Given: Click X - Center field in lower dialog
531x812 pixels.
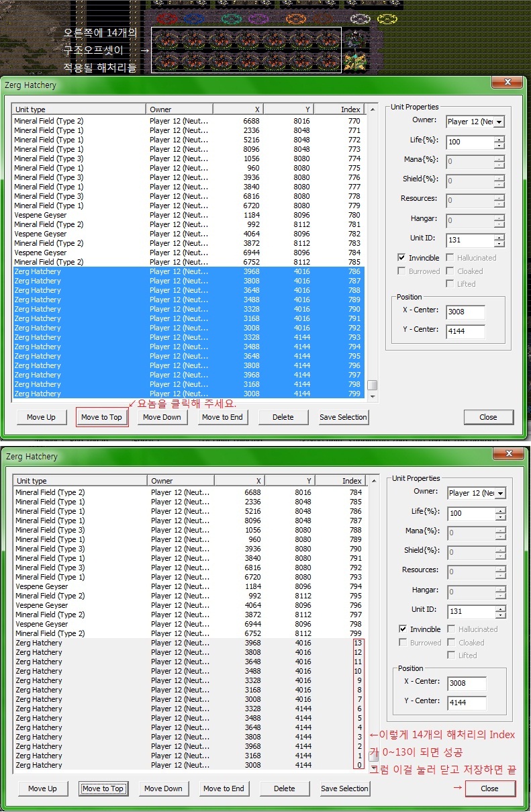Looking at the screenshot, I should 467,683.
